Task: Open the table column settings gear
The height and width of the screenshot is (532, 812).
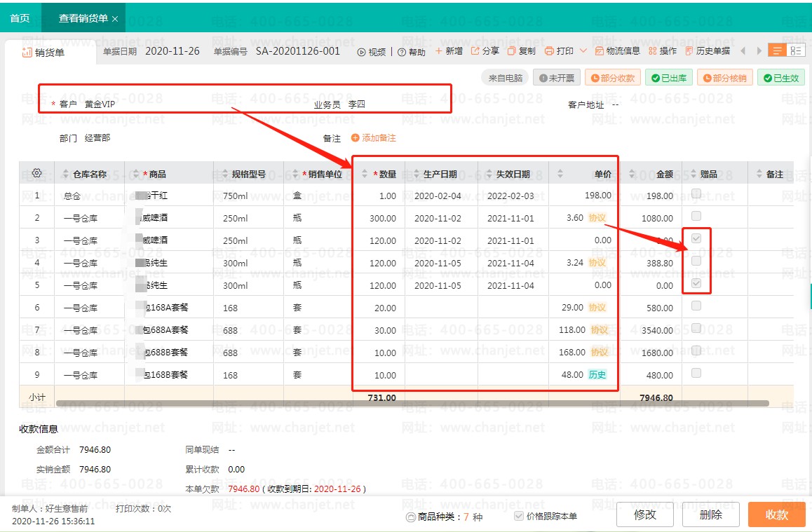Action: click(x=37, y=173)
